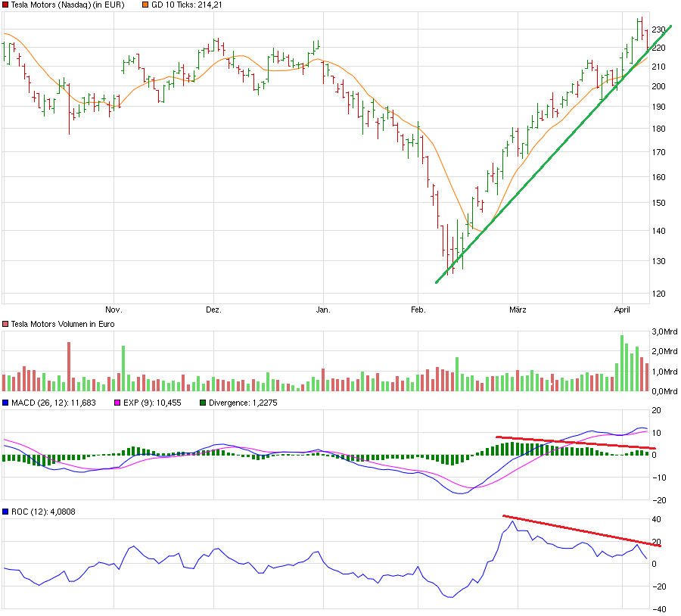Click the tallest green volume bar in early April
The height and width of the screenshot is (616, 681).
click(x=622, y=363)
